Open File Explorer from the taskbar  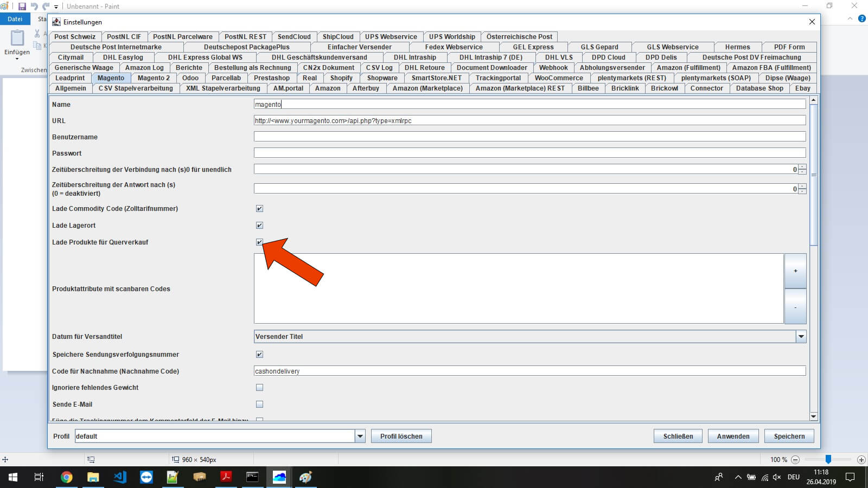(x=93, y=477)
